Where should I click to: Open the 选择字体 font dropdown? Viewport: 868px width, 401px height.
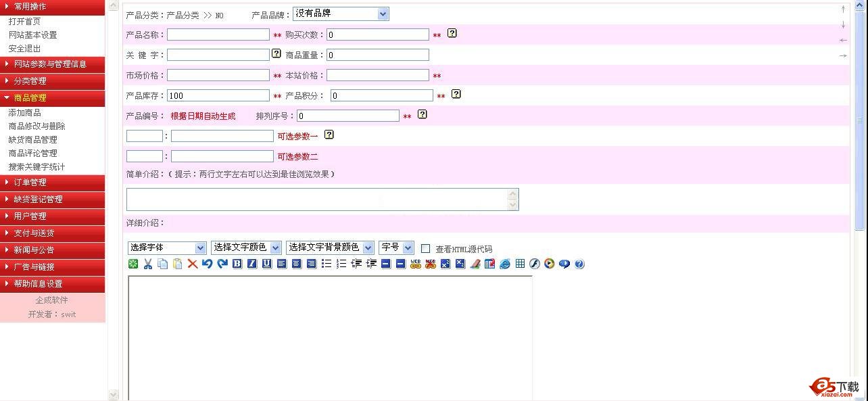[x=167, y=248]
